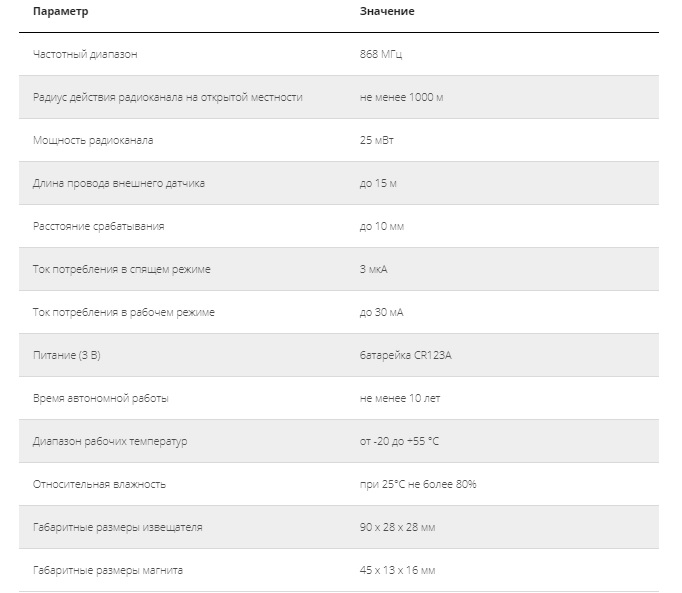Click the Значение column header
Viewport: 682px width, 593px height.
coord(387,11)
